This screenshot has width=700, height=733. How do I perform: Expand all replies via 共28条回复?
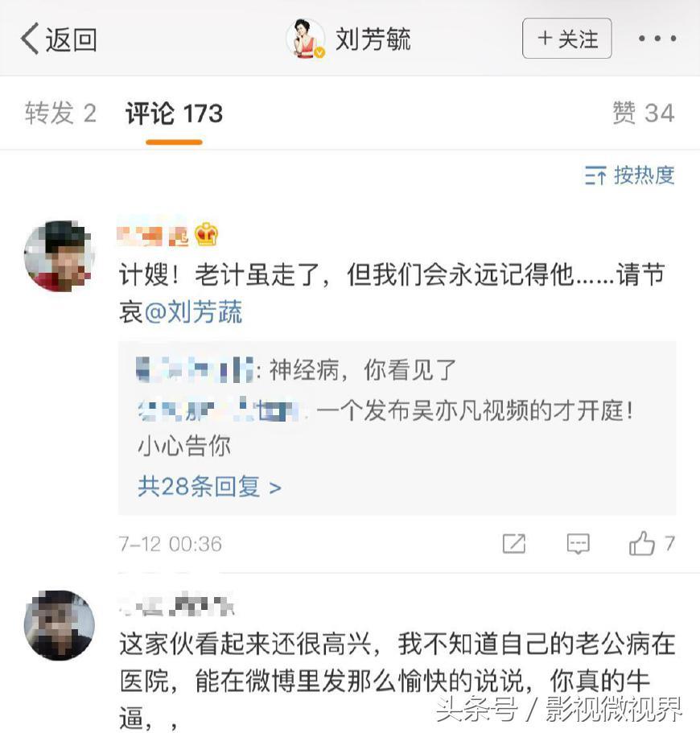[209, 486]
